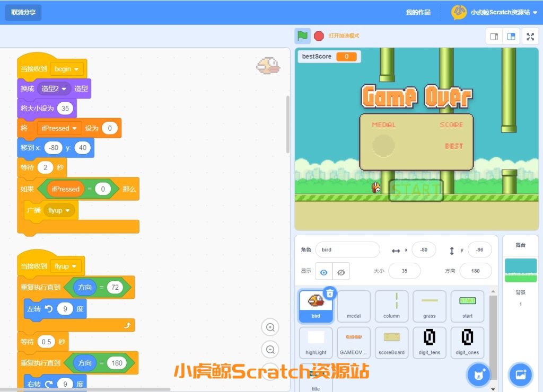The width and height of the screenshot is (543, 392).
Task: Open the begin message dropdown in 当接收到 block
Action: click(x=67, y=69)
